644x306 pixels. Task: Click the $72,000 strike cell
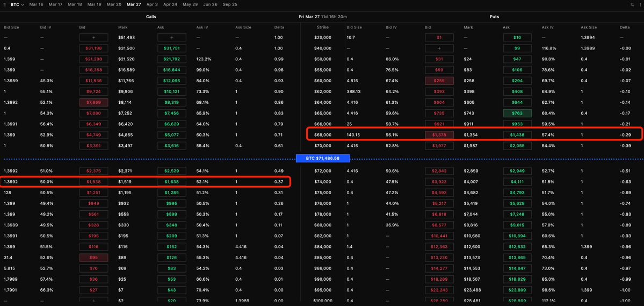pyautogui.click(x=322, y=170)
